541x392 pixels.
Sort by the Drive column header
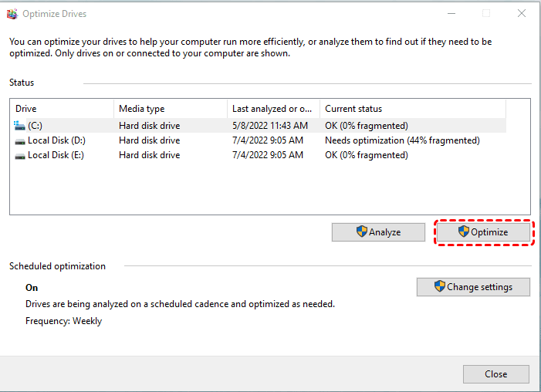click(62, 109)
